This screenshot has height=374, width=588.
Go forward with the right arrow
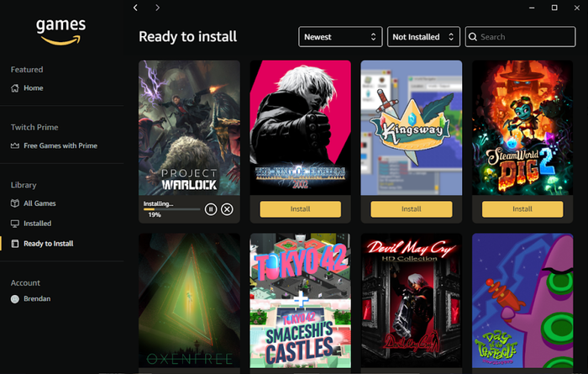pyautogui.click(x=158, y=8)
